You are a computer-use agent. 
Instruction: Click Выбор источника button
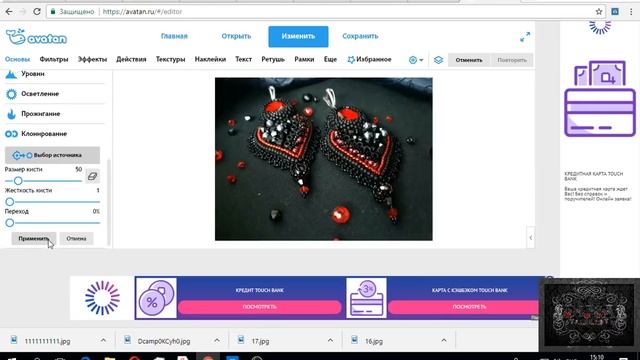pos(52,155)
